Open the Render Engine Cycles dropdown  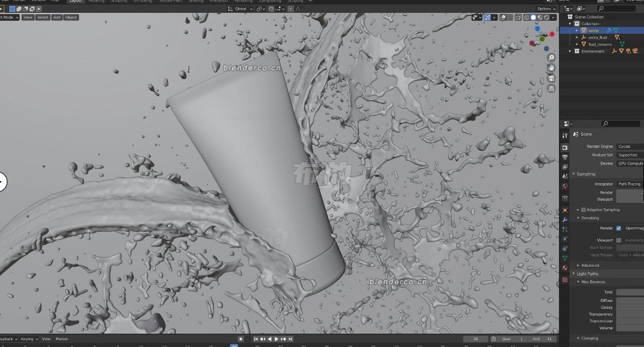point(630,147)
